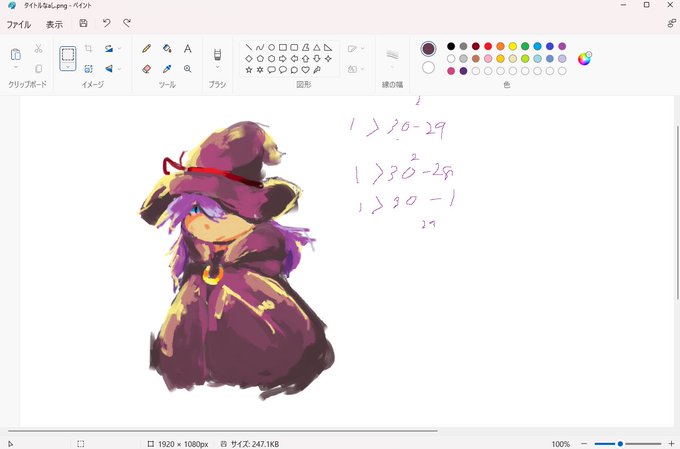The width and height of the screenshot is (680, 449).
Task: Undo the last action
Action: tap(106, 23)
